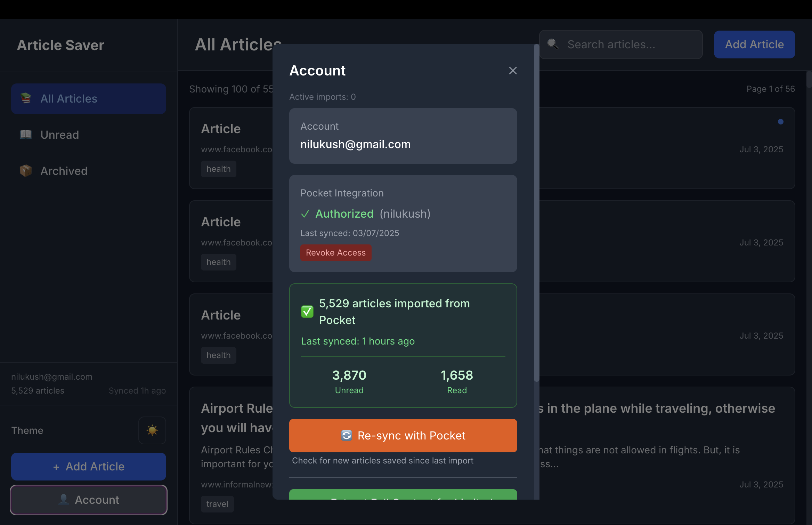This screenshot has width=812, height=525.
Task: Click the health tag on third article
Action: (219, 355)
